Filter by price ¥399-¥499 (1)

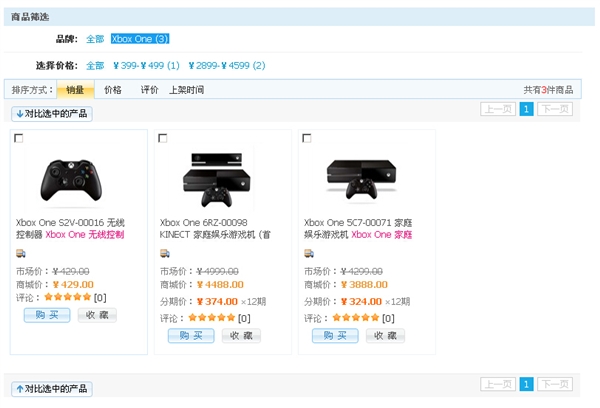[146, 66]
